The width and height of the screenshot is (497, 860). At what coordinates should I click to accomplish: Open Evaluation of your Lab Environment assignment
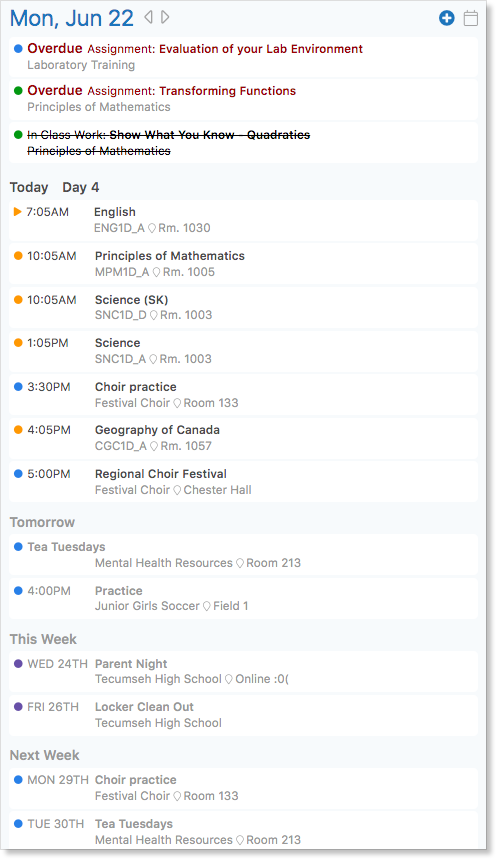(243, 57)
